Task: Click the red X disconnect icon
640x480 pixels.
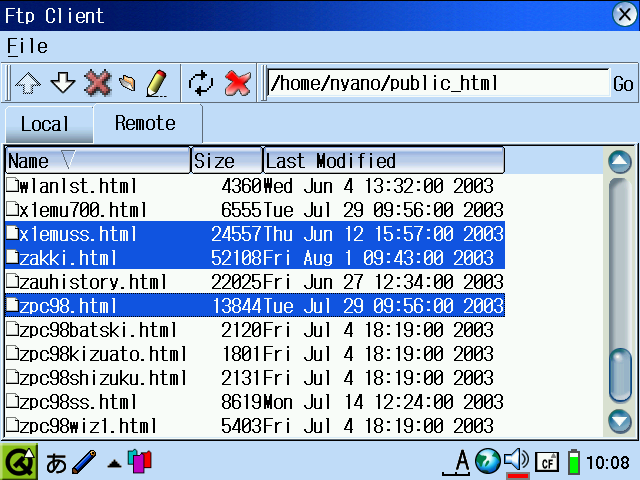Action: tap(237, 83)
